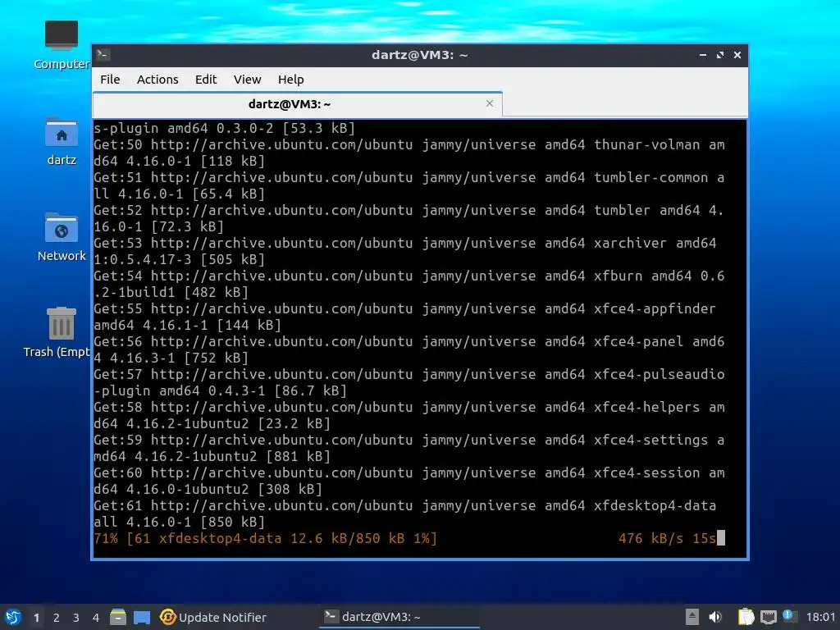Select the Trash desktop icon
The height and width of the screenshot is (630, 840).
(58, 332)
